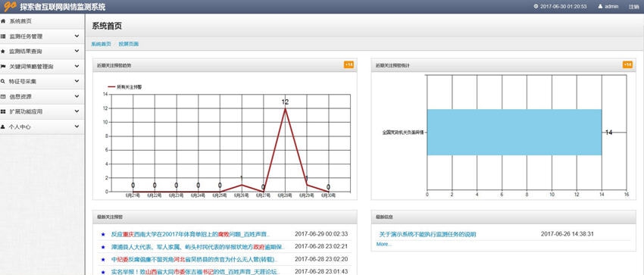The image size is (644, 275).
Task: Expand the 监测任务管理 chevron
Action: [x=77, y=36]
